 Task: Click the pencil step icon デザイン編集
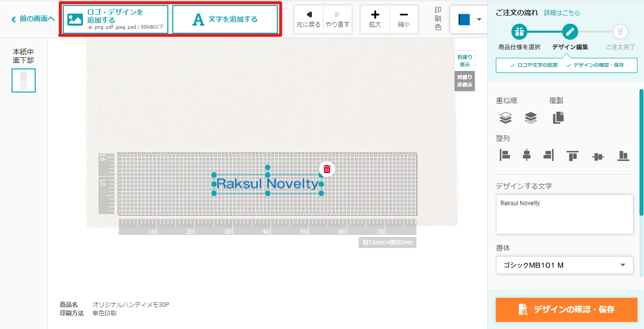click(x=570, y=32)
